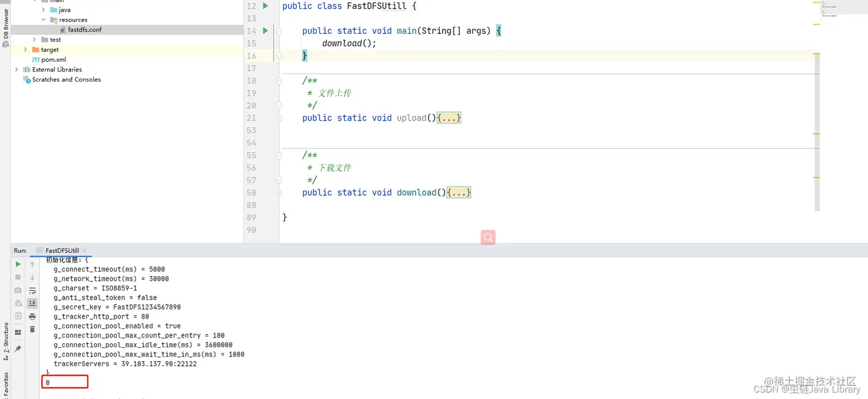Move up the stack trace arrow
Screen dimensions: 868x399
[32, 265]
